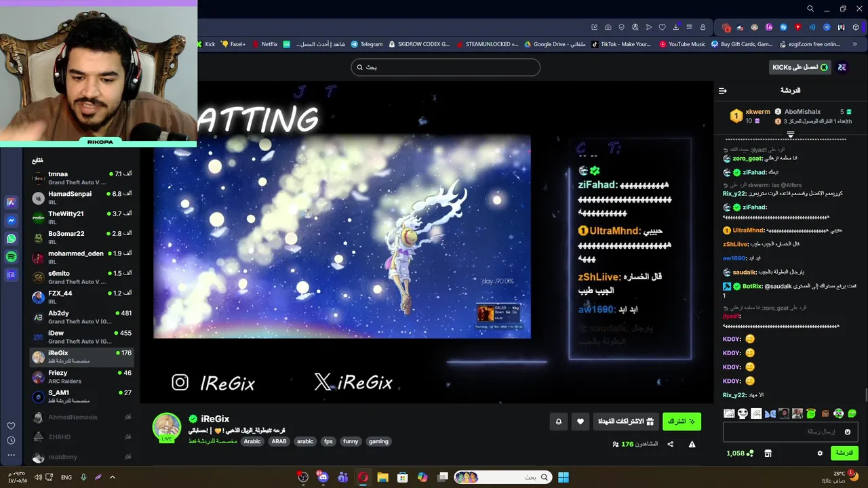
Task: Click iReGix streamer avatar with LIVE badge
Action: coord(167,428)
